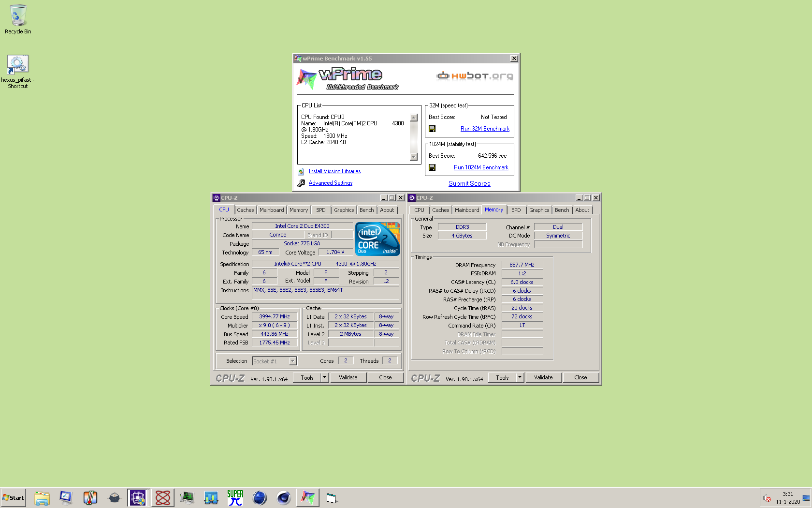The height and width of the screenshot is (508, 812).
Task: Open the Windows Start button
Action: click(14, 498)
